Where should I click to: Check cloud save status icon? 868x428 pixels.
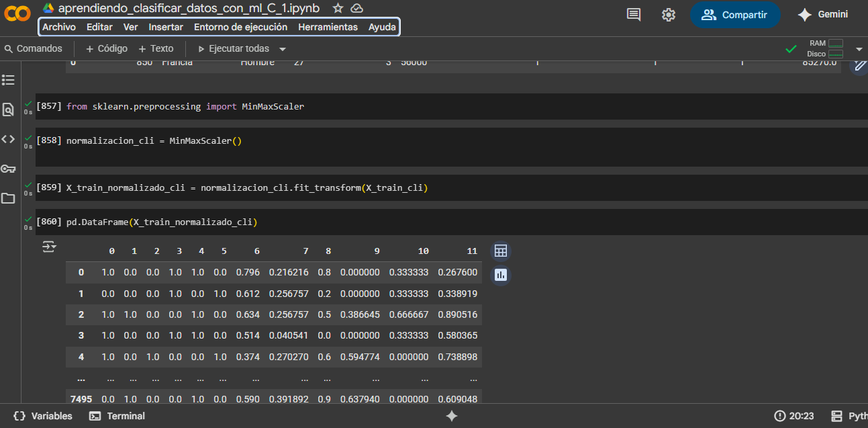coord(357,8)
